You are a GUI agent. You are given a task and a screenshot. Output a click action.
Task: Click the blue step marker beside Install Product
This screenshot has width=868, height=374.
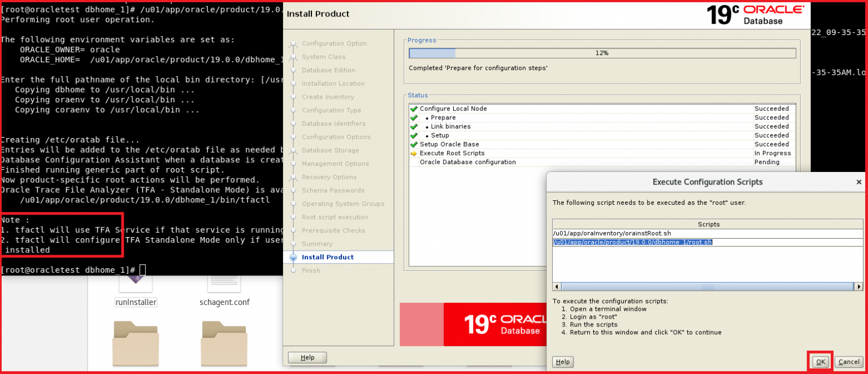tap(293, 257)
